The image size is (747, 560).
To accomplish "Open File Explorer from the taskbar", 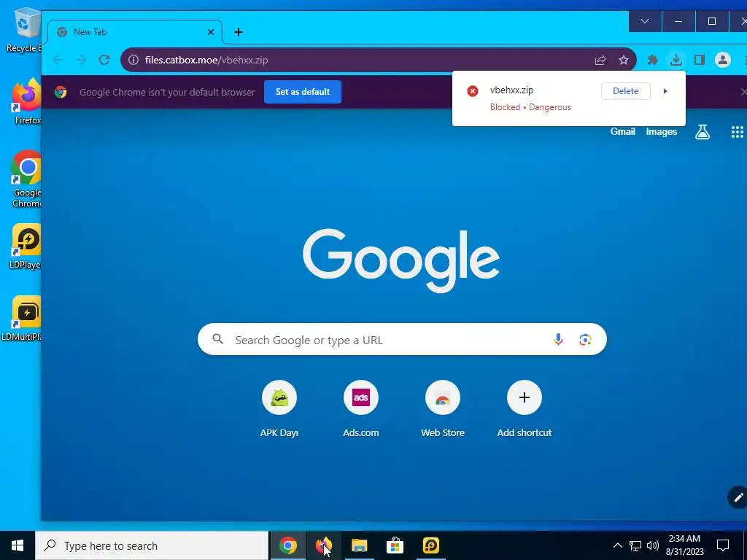I will 359,545.
